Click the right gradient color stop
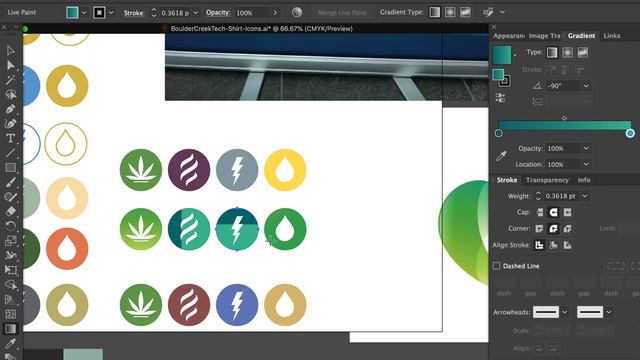 pos(630,133)
